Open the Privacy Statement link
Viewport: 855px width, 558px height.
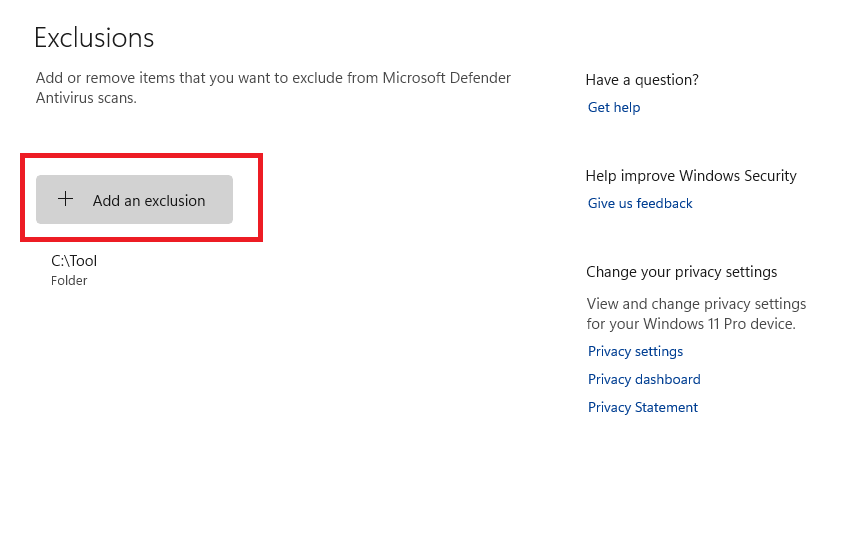[x=642, y=407]
